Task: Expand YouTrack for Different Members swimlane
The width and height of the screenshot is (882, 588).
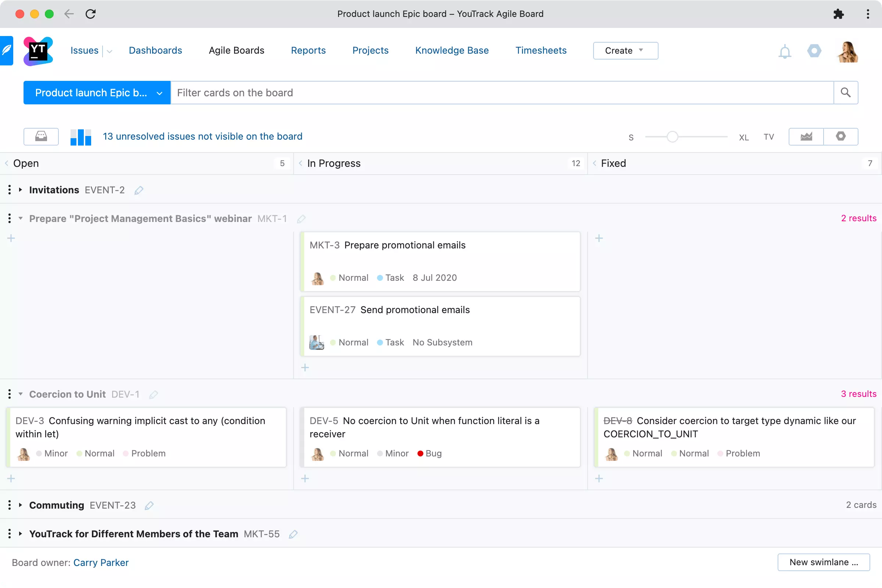Action: click(x=21, y=533)
